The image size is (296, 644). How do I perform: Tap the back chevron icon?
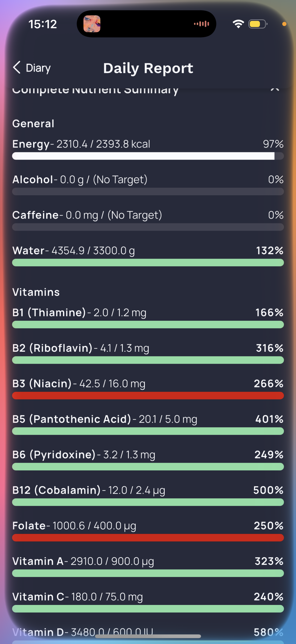pyautogui.click(x=16, y=68)
